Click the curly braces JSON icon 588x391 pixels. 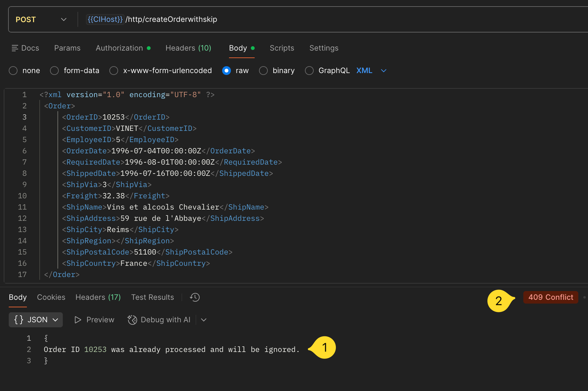pos(19,319)
